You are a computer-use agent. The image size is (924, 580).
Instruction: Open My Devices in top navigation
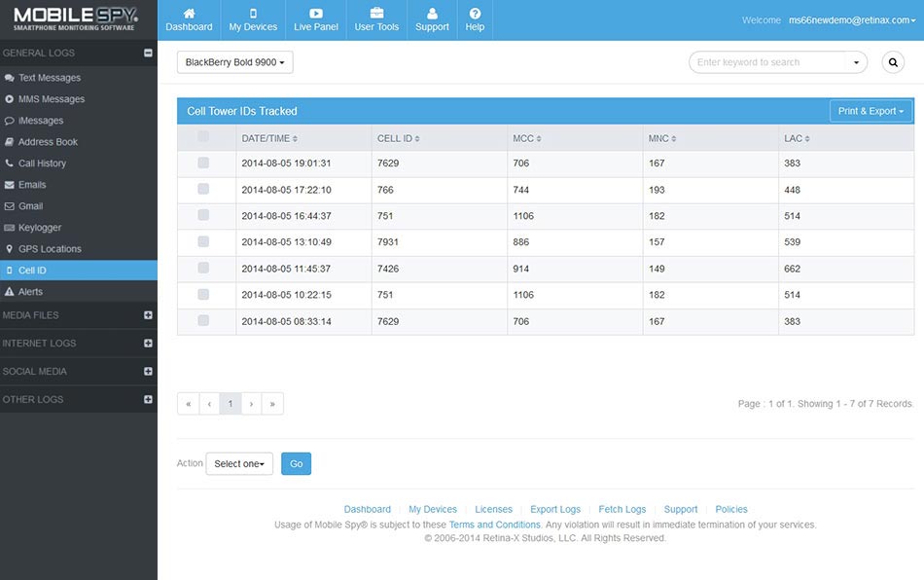pyautogui.click(x=253, y=19)
